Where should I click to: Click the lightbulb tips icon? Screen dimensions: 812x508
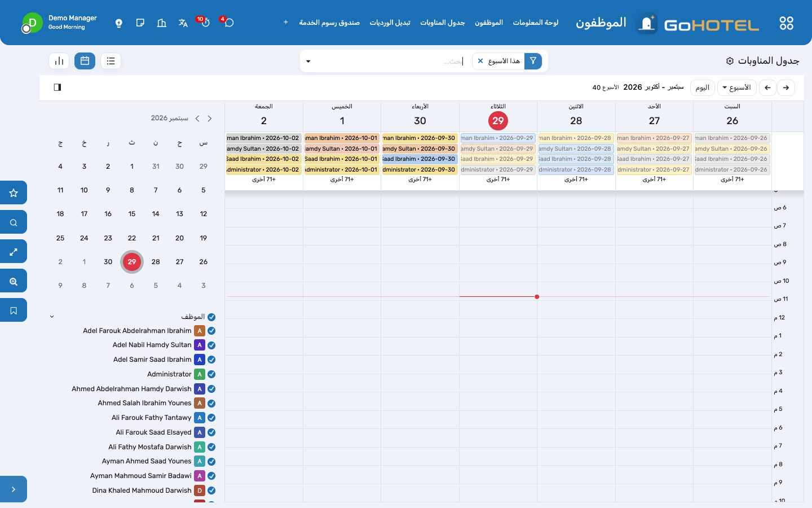[x=118, y=23]
